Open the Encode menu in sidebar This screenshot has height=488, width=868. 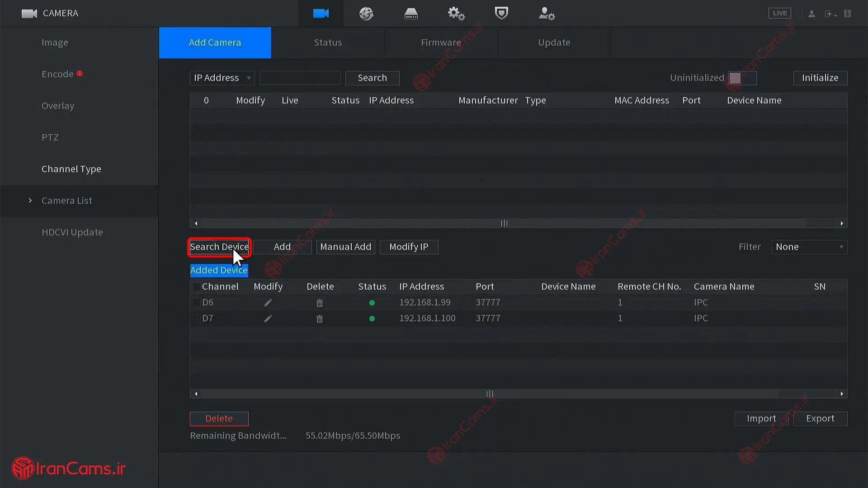57,74
